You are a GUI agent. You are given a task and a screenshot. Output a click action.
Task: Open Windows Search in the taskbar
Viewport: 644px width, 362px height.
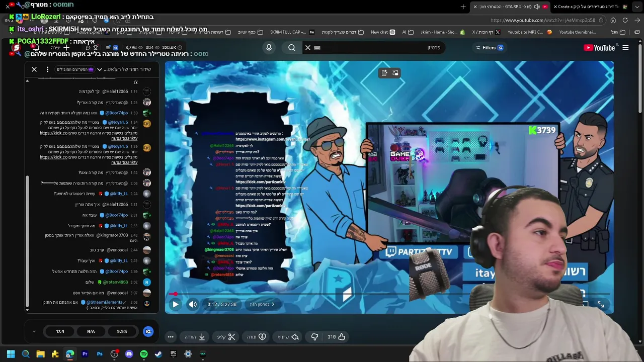26,354
